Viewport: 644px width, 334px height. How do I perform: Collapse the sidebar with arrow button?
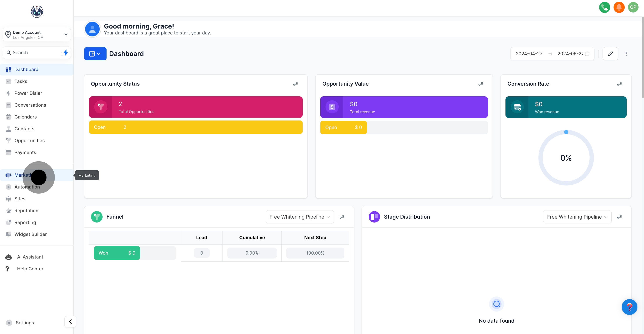(70, 321)
